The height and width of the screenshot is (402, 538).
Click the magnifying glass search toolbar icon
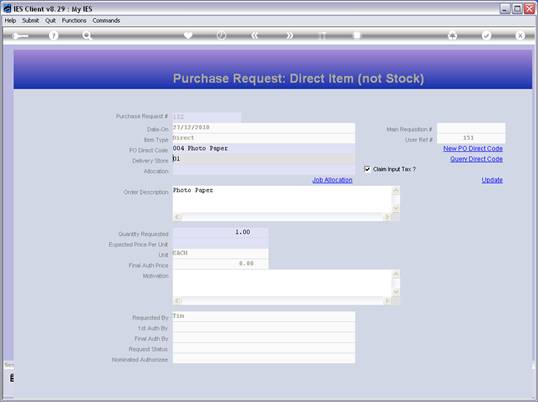pos(87,35)
